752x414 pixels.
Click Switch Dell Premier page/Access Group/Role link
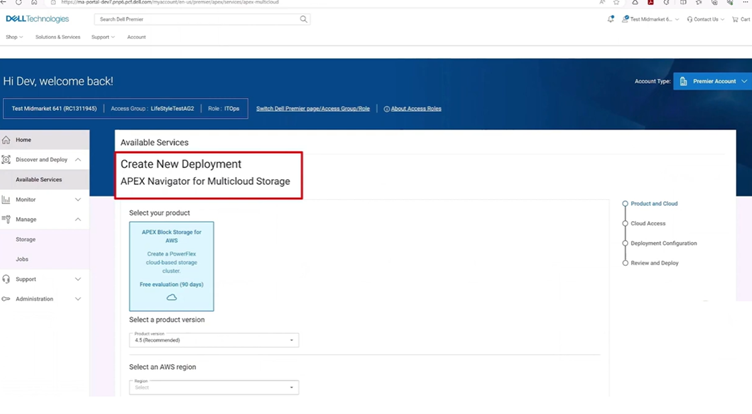[313, 108]
